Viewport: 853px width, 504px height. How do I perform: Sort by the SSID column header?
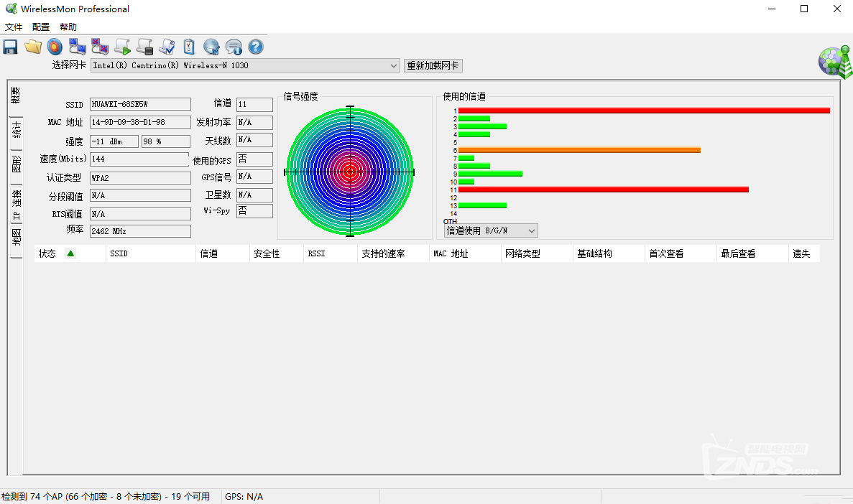[x=151, y=253]
